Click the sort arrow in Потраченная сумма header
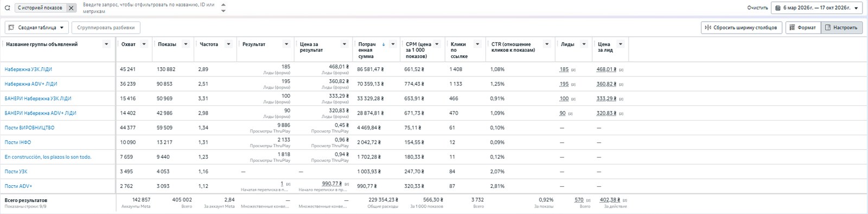This screenshot has width=868, height=214. pos(384,45)
